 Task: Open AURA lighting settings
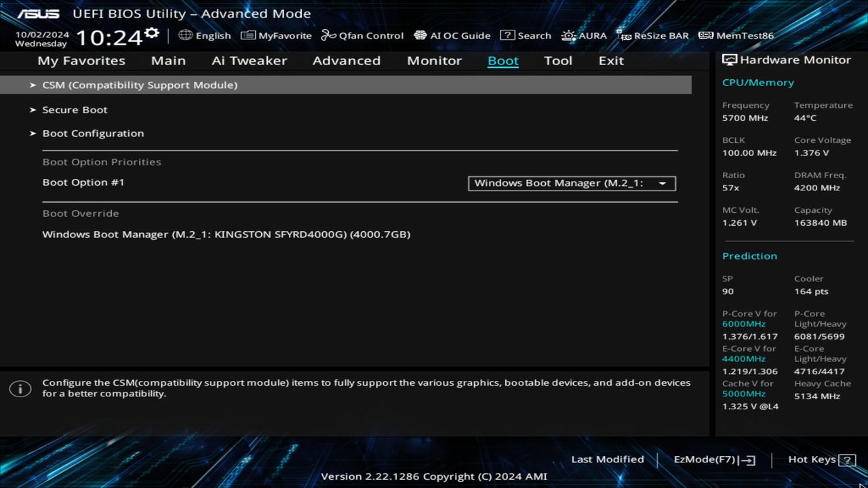584,35
